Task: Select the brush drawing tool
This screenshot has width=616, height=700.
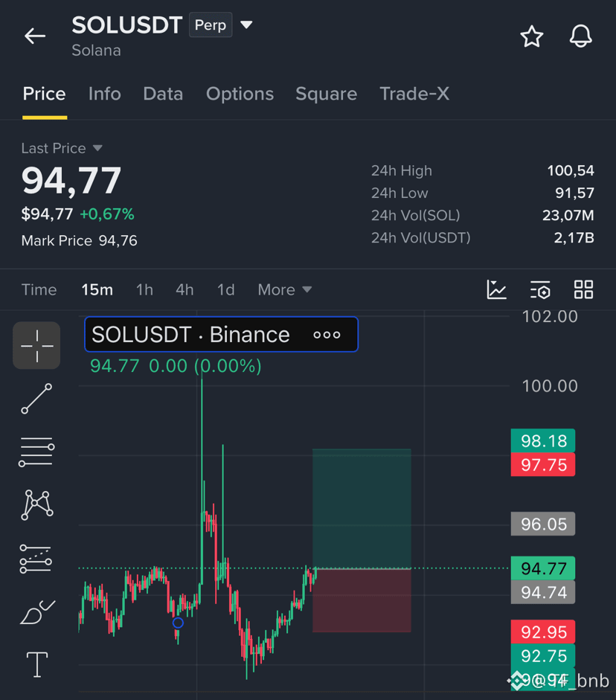Action: click(x=37, y=612)
